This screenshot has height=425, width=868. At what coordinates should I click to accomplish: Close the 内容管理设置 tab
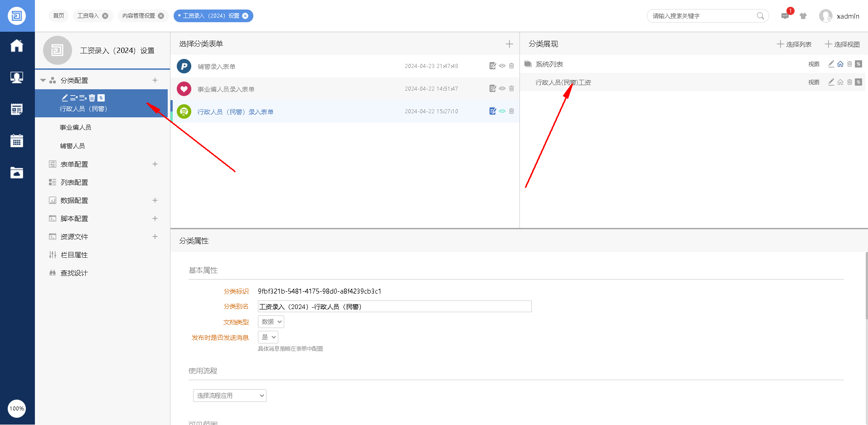(x=161, y=16)
